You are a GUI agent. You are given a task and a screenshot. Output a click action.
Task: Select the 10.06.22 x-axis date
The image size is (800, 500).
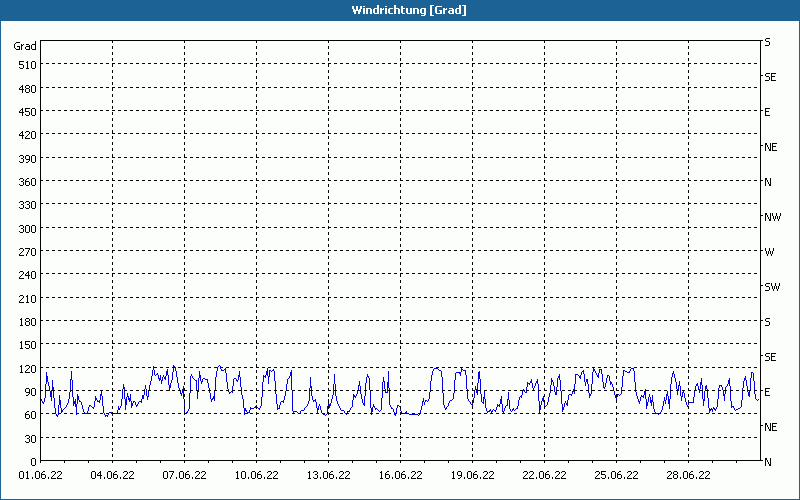point(256,475)
